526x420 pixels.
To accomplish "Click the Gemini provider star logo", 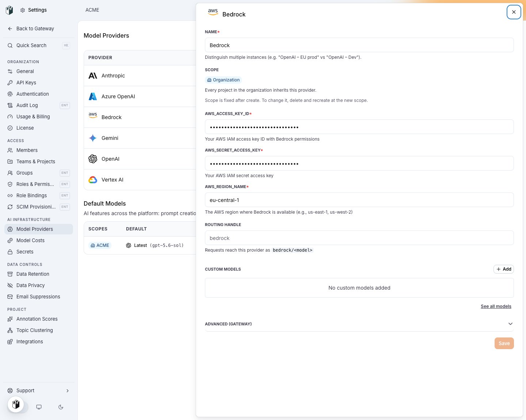I will click(93, 138).
